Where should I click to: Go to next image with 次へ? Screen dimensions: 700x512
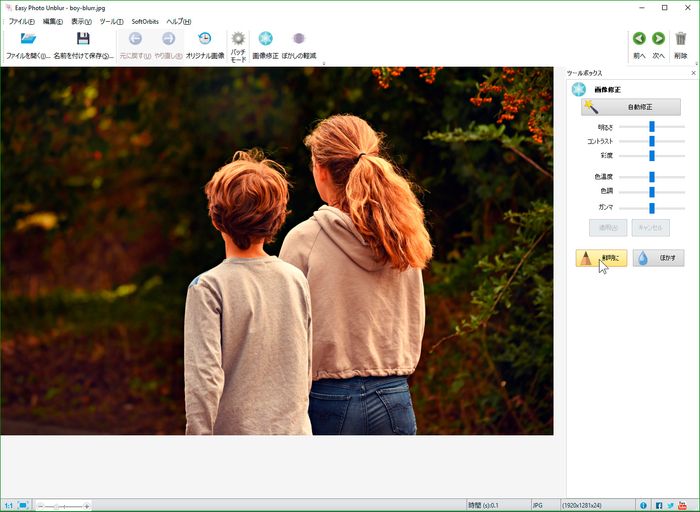[658, 39]
